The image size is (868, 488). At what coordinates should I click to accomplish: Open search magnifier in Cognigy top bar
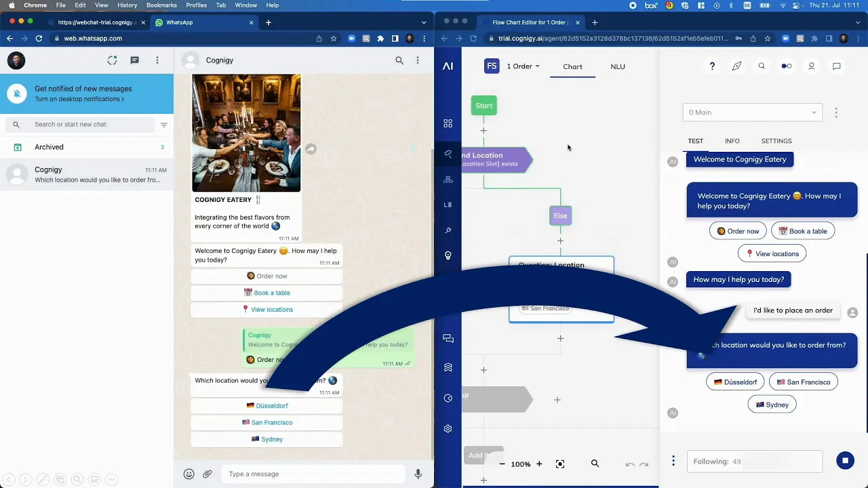(762, 66)
